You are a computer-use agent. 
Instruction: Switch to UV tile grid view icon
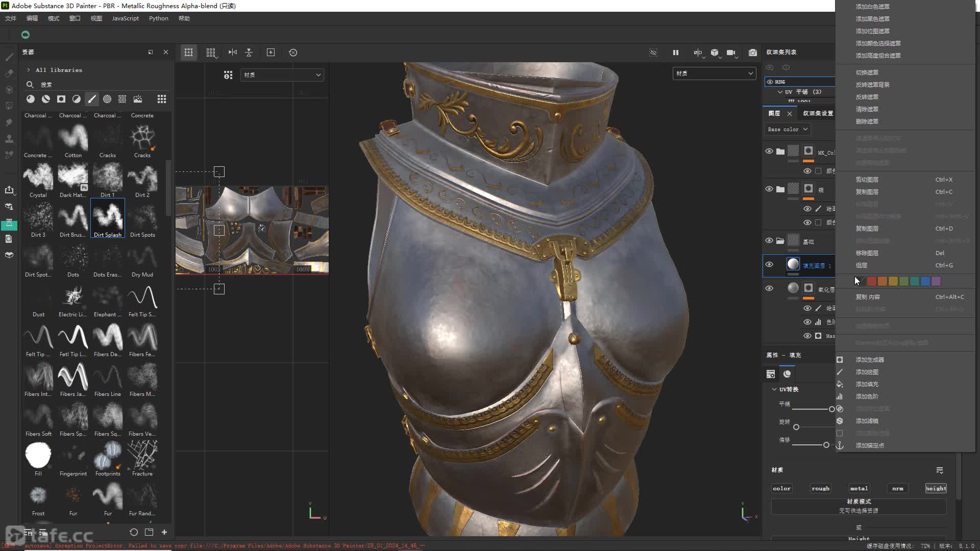pyautogui.click(x=211, y=53)
